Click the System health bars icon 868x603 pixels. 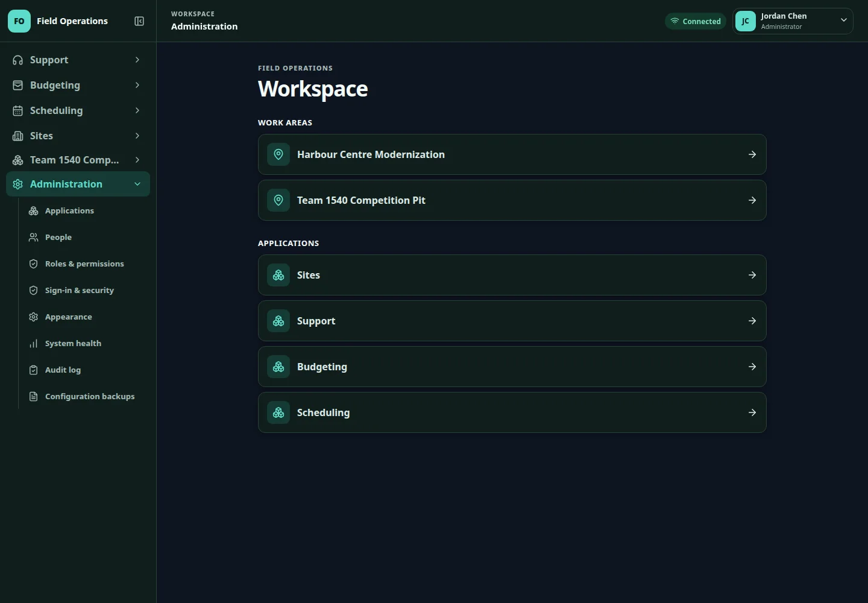point(34,343)
